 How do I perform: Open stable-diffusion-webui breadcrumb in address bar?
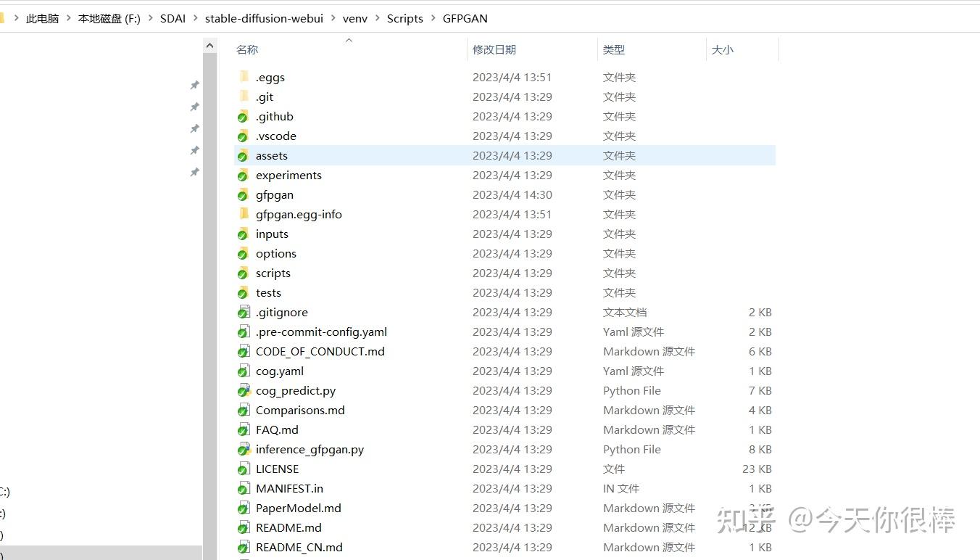tap(265, 18)
